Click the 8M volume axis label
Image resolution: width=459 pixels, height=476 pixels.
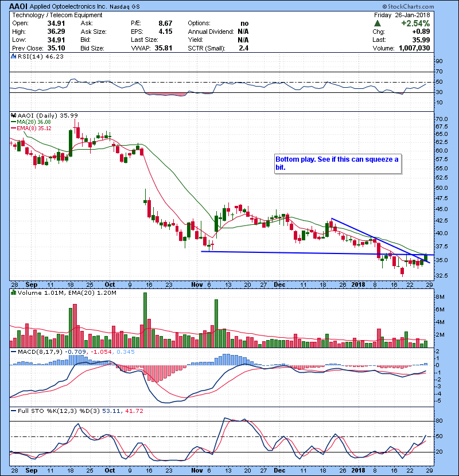pyautogui.click(x=440, y=297)
